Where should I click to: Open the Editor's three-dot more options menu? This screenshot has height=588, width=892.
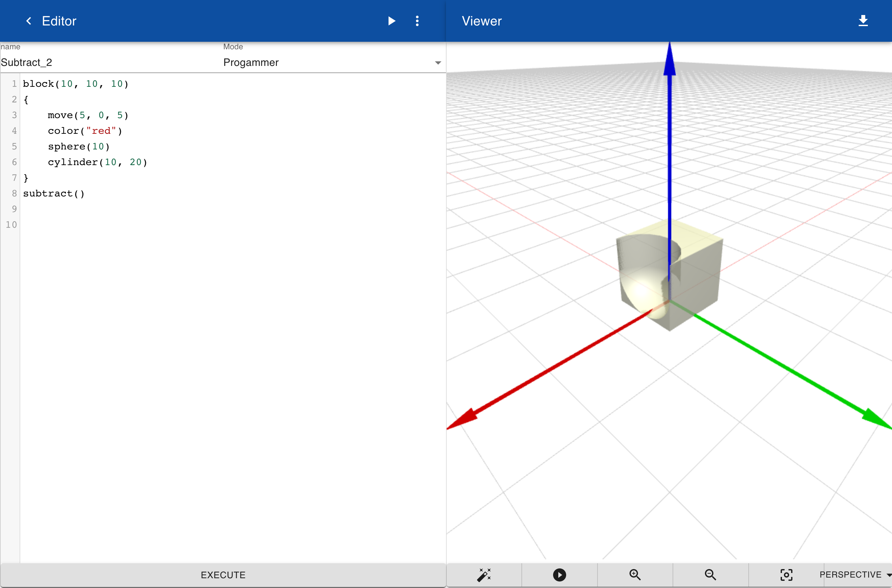(417, 21)
